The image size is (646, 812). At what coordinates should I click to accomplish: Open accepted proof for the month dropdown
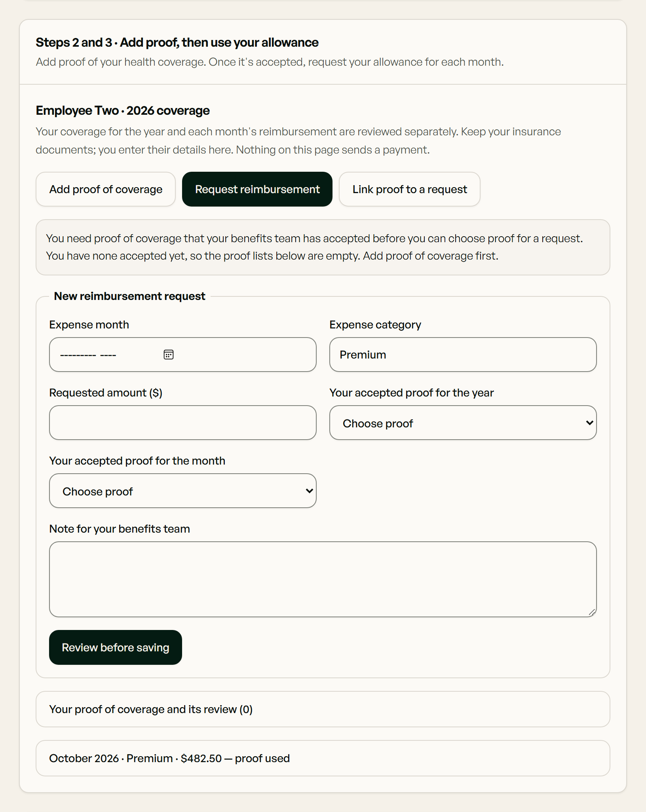click(x=183, y=491)
